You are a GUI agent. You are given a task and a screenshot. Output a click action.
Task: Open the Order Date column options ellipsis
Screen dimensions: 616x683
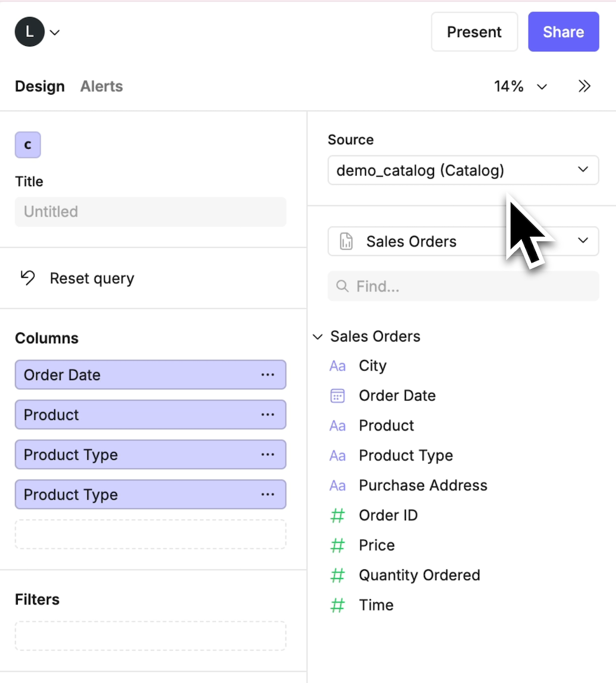pyautogui.click(x=268, y=375)
